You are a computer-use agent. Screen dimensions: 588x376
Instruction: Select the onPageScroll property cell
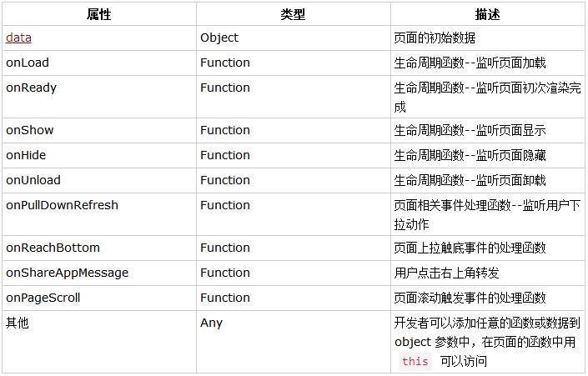(99, 298)
